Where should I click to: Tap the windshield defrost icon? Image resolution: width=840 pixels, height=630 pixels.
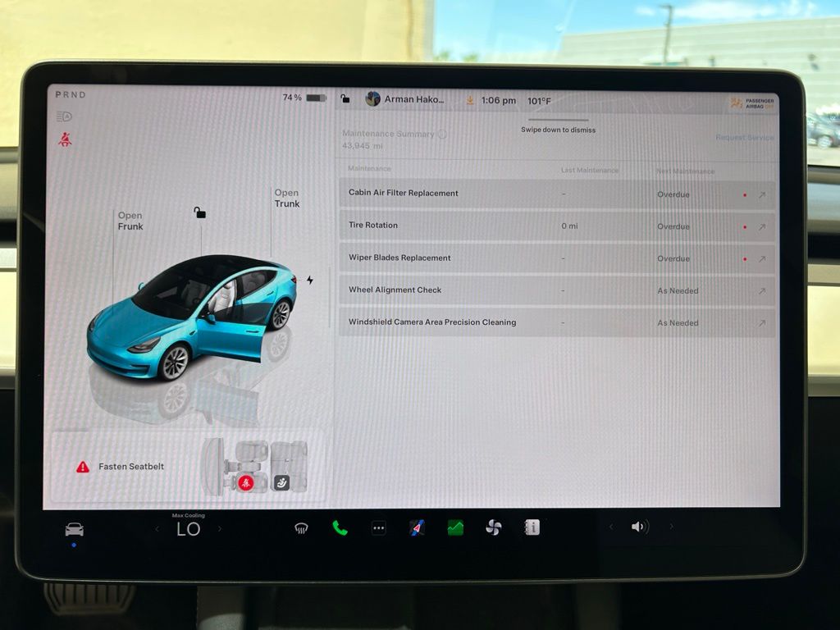click(301, 529)
